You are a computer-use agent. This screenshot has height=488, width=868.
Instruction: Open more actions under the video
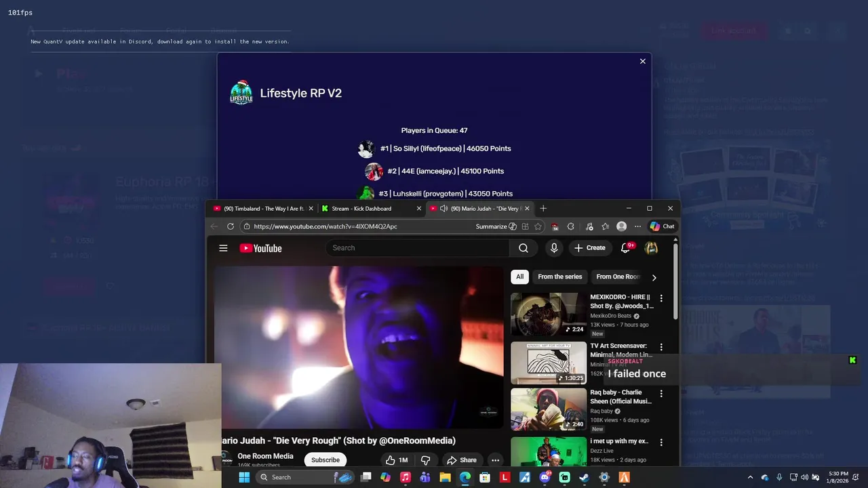pos(495,460)
